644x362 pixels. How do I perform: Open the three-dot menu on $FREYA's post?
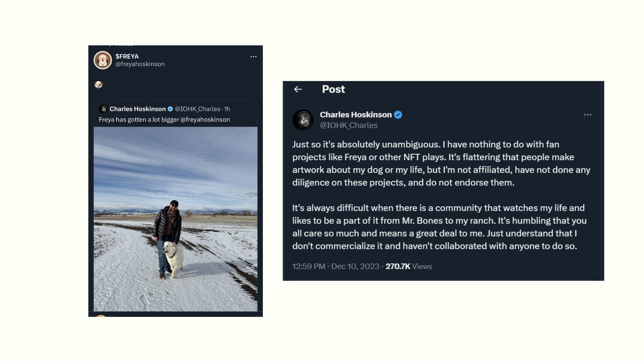pos(253,57)
